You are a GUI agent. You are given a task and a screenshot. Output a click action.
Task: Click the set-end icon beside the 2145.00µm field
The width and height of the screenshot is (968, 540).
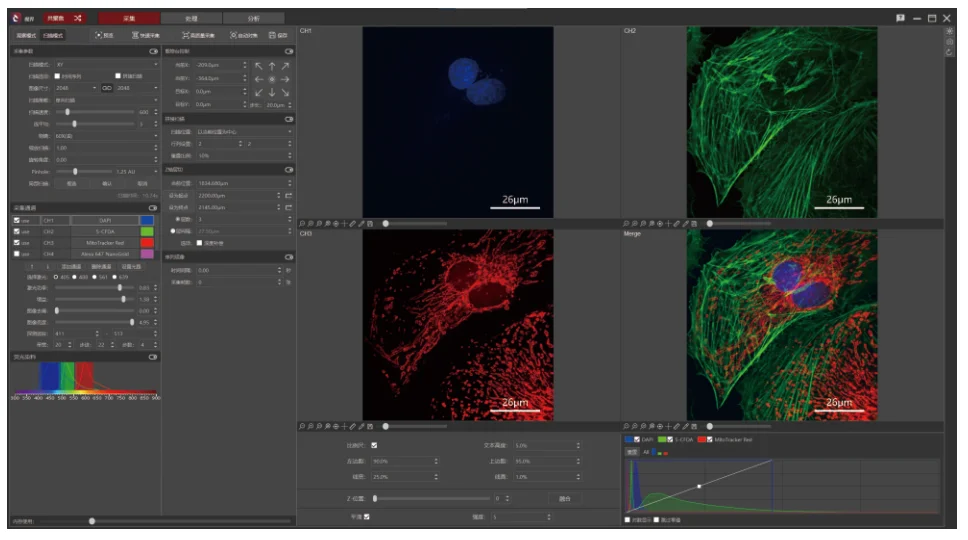coord(288,207)
